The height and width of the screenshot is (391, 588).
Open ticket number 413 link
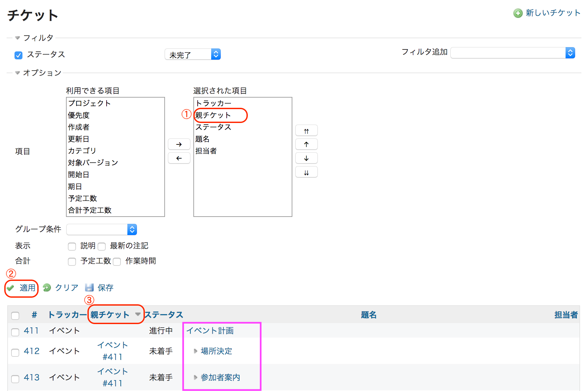pyautogui.click(x=31, y=377)
